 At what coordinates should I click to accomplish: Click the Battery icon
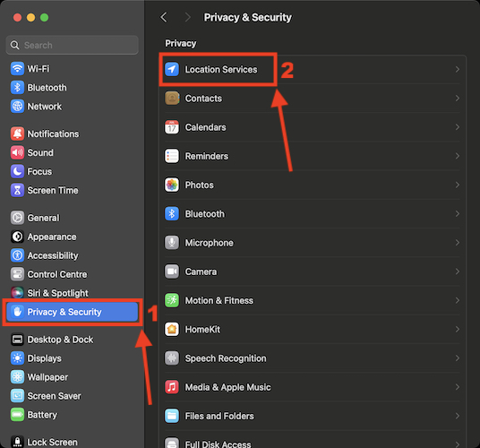17,415
